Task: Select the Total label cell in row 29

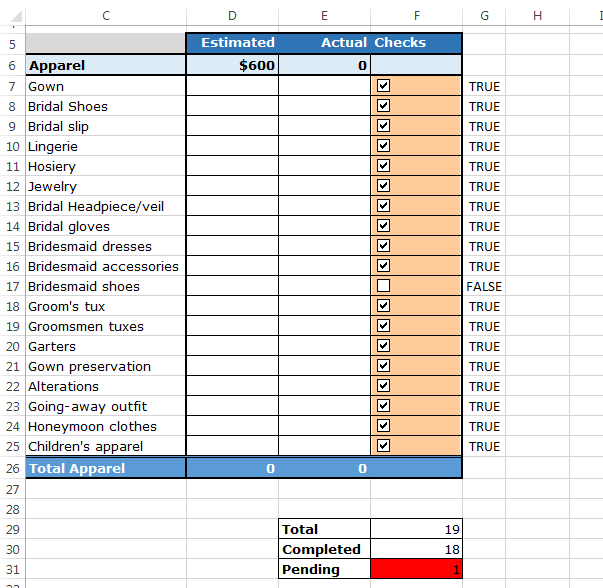Action: coord(325,529)
